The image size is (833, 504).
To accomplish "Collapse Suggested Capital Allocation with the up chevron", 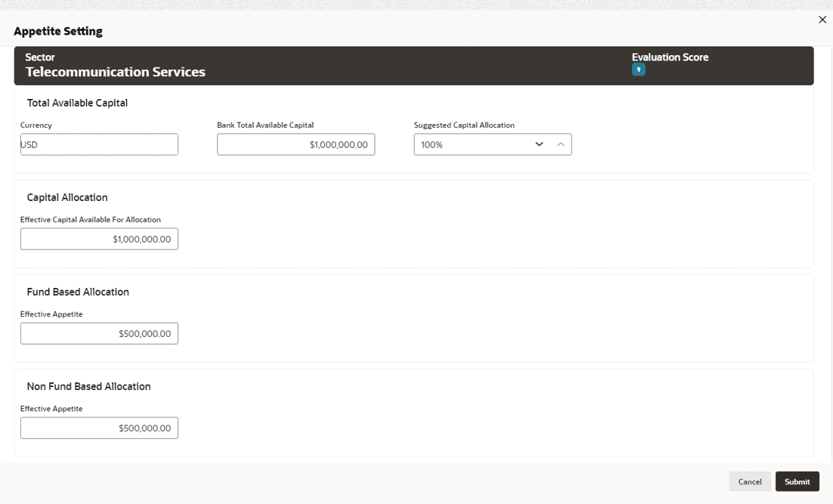I will [x=561, y=144].
